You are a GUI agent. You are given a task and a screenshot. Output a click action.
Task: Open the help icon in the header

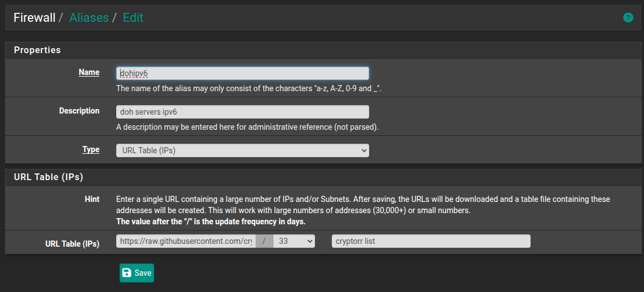point(628,18)
